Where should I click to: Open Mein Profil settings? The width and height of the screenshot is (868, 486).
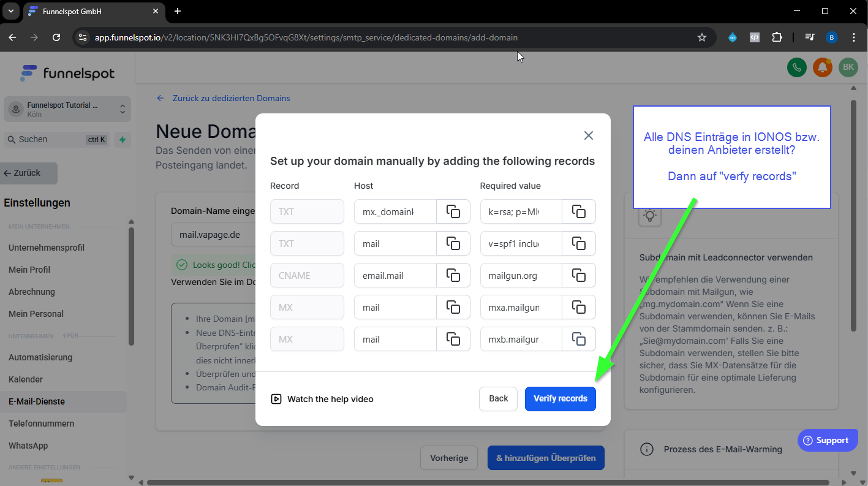(x=29, y=270)
